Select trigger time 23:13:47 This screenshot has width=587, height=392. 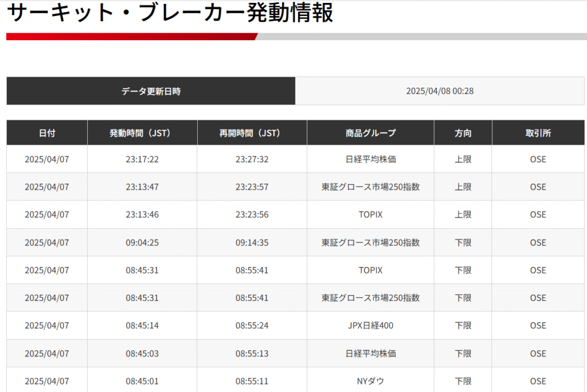[x=142, y=187]
